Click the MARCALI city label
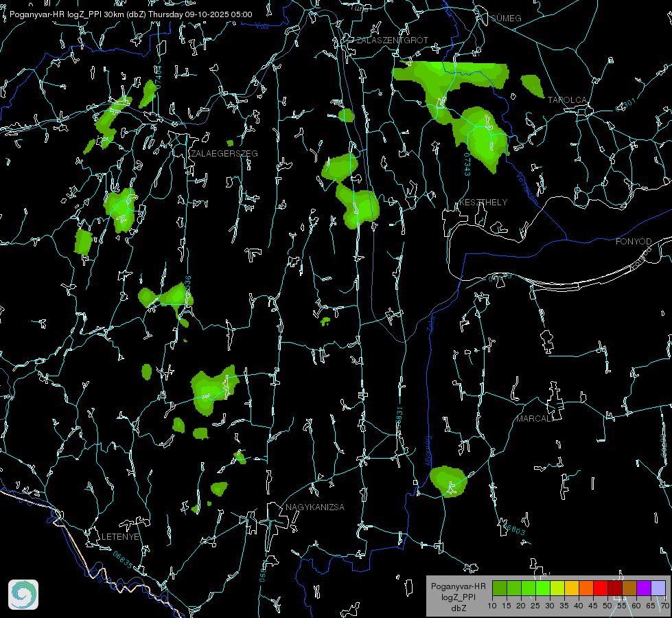The height and width of the screenshot is (618, 672). click(535, 419)
